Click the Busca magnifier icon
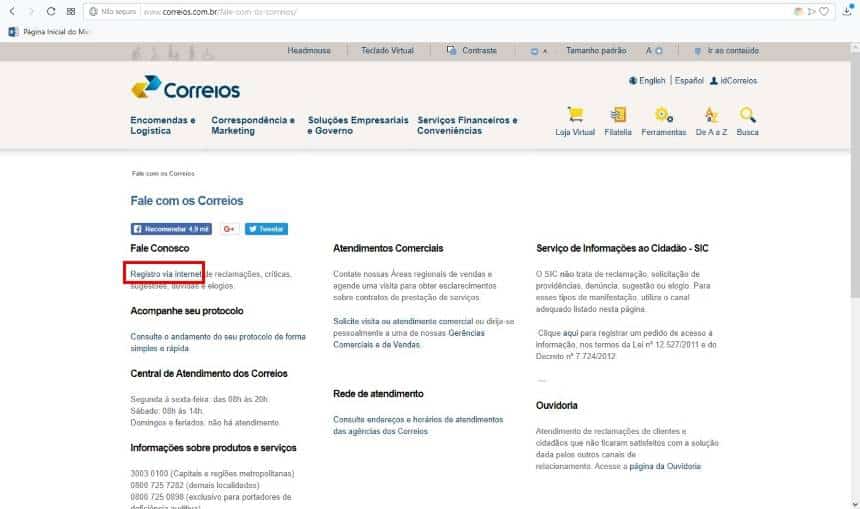This screenshot has width=860, height=509. pyautogui.click(x=748, y=115)
